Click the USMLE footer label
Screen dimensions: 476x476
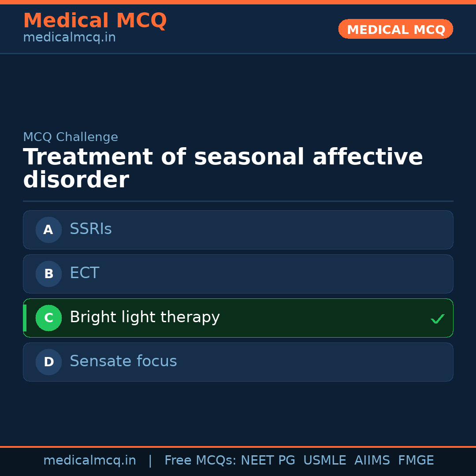[324, 461]
